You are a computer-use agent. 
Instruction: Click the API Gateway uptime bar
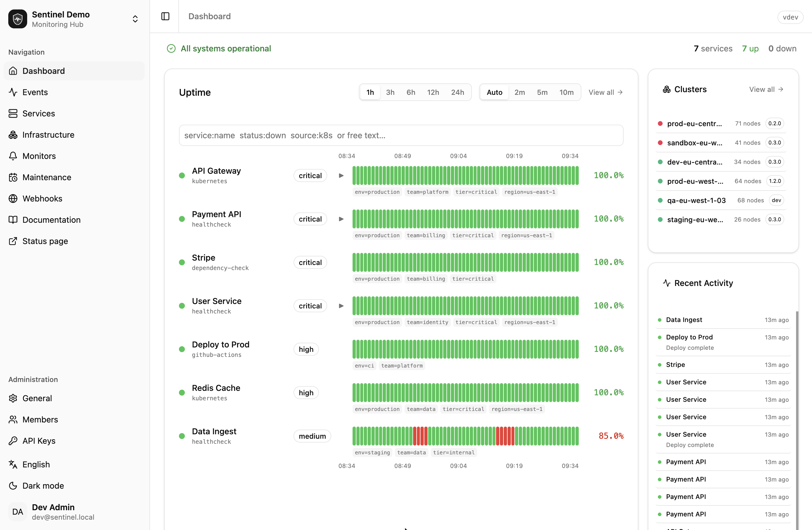coord(465,175)
